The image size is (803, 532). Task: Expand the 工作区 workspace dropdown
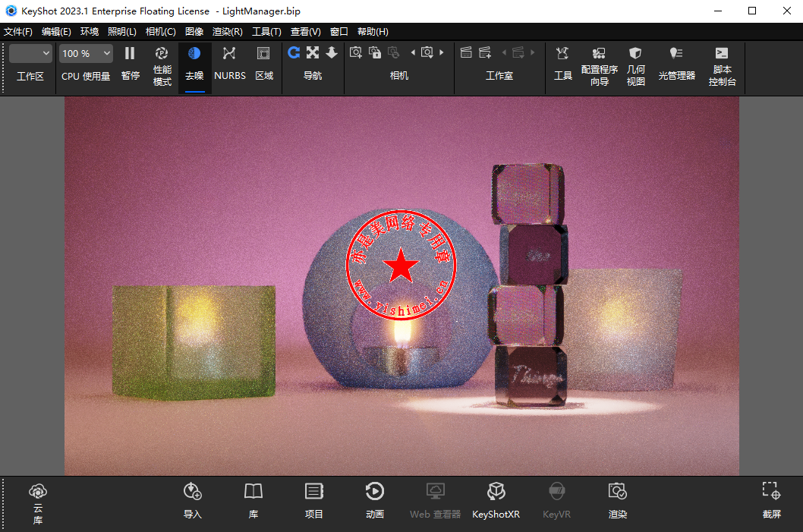[x=30, y=53]
